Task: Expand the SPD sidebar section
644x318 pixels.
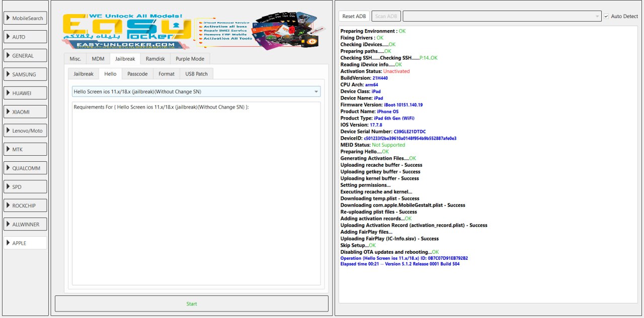Action: [x=25, y=187]
